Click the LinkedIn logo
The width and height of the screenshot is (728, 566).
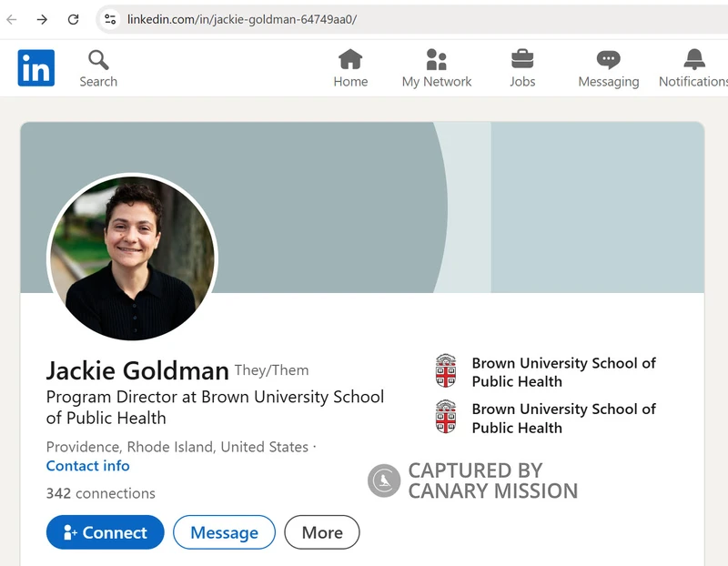coord(36,67)
